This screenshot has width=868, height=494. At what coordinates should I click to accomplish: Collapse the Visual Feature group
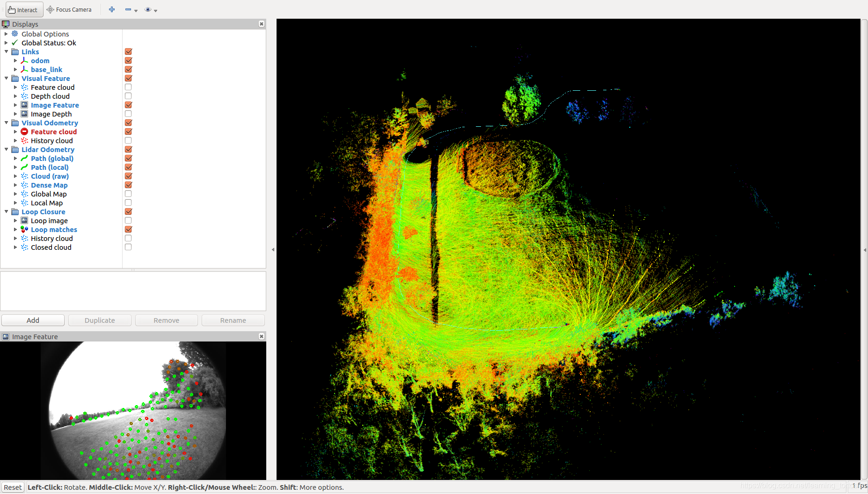click(6, 78)
